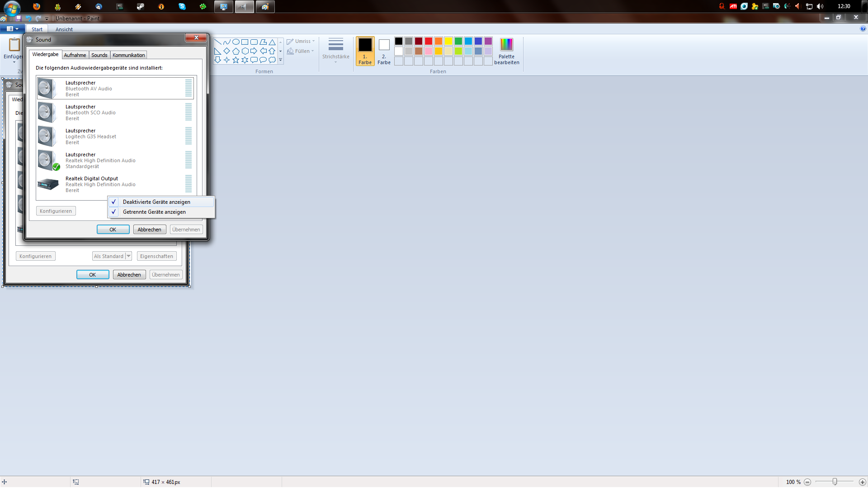Click volume speaker icon in system tray
868x488 pixels.
pos(820,6)
